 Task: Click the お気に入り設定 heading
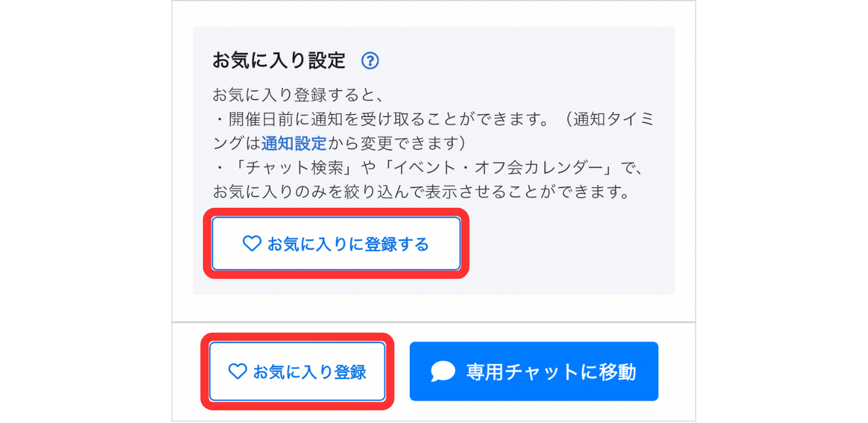[279, 61]
